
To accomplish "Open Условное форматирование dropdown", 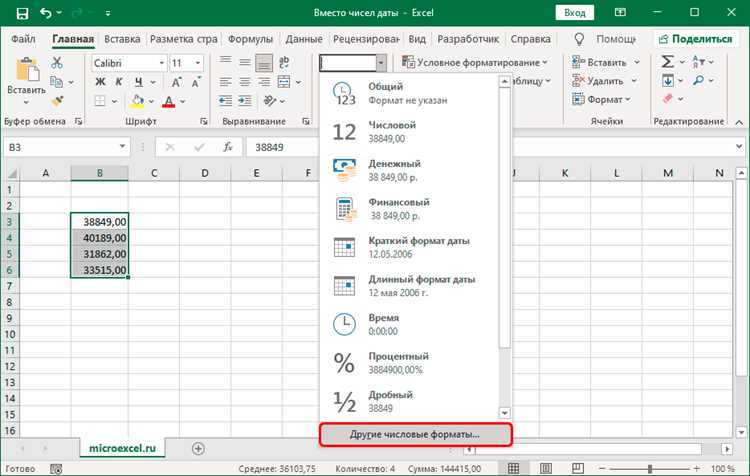I will coord(474,62).
